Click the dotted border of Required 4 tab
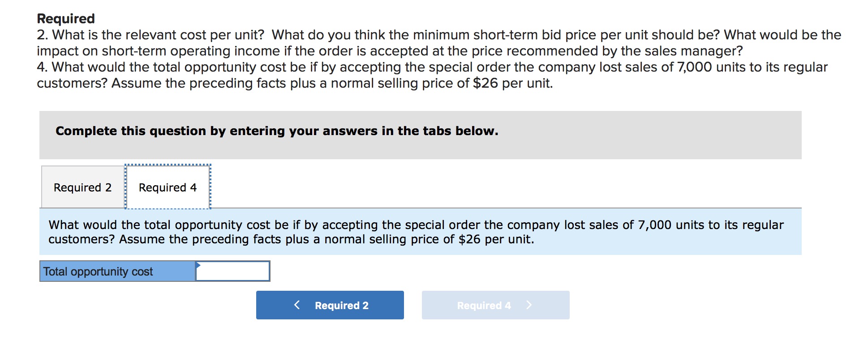 pos(167,166)
